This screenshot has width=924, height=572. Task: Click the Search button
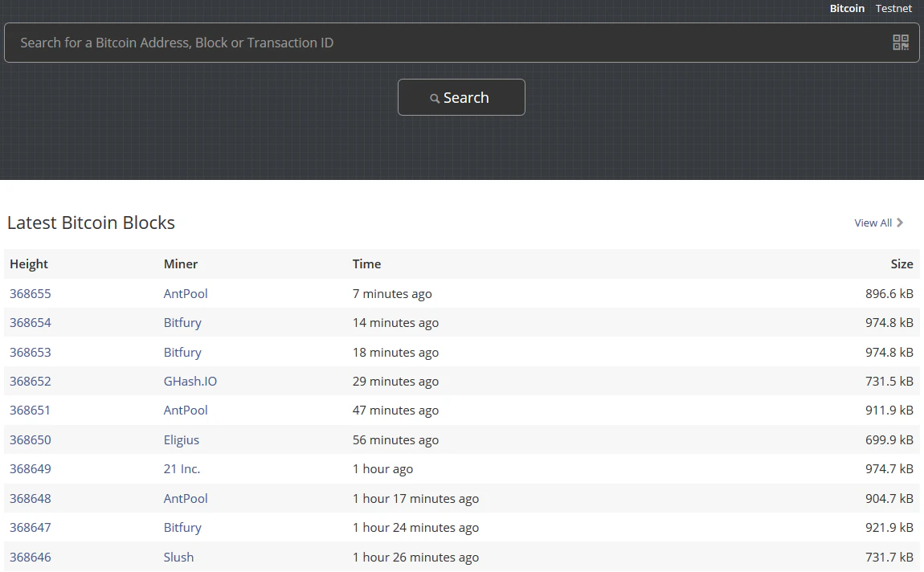coord(461,97)
